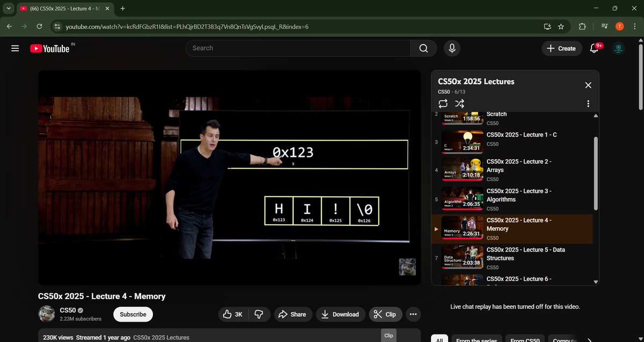The image size is (644, 342).
Task: Click the search magnifier button
Action: tap(423, 48)
